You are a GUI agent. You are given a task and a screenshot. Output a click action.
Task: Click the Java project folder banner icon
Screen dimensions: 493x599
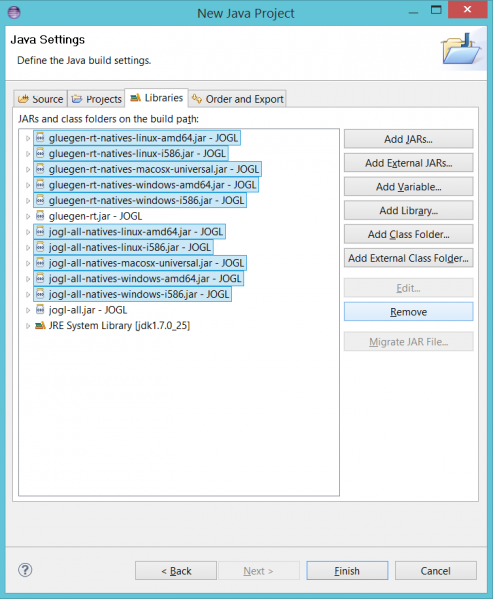[461, 49]
